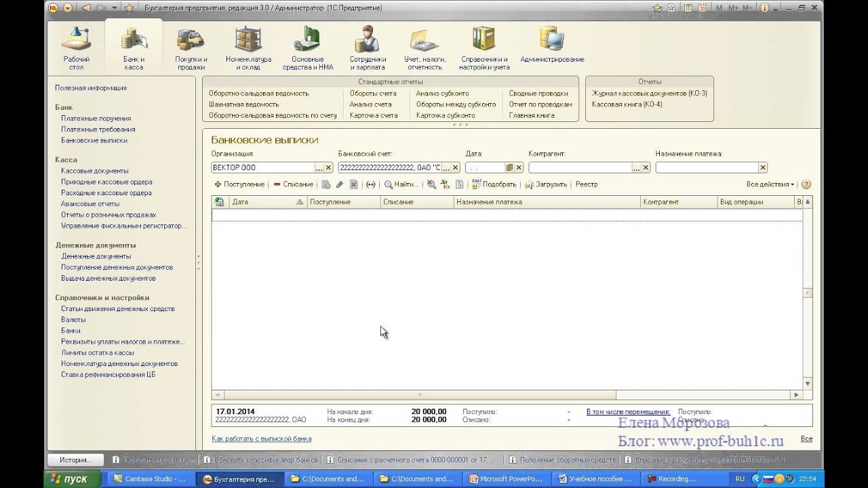Click the Списание button

(293, 184)
